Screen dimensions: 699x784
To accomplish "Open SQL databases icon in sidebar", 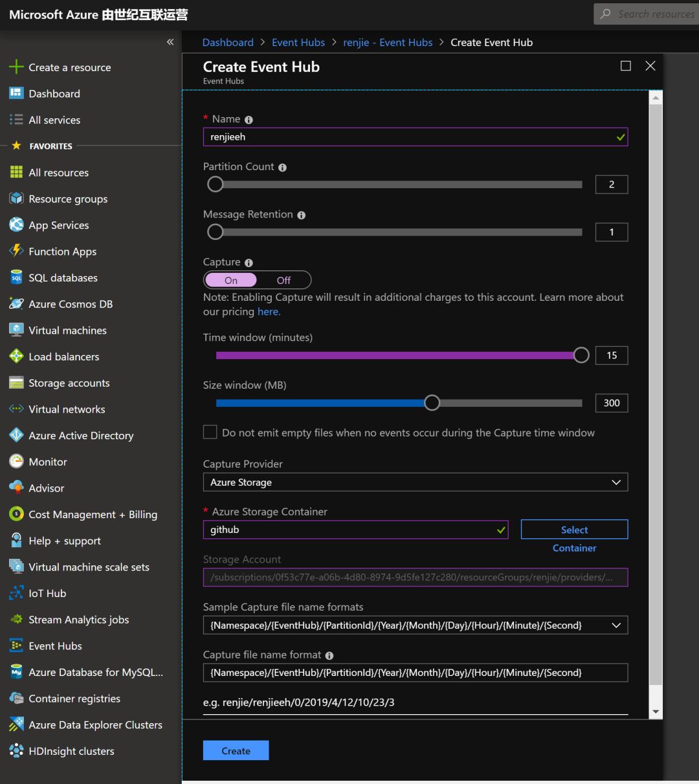I will tap(16, 278).
